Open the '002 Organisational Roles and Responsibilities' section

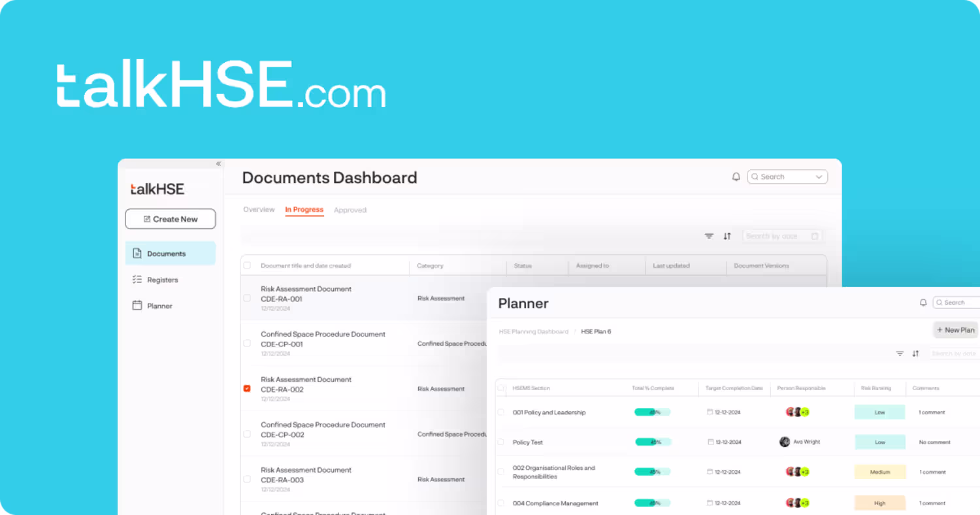(554, 473)
